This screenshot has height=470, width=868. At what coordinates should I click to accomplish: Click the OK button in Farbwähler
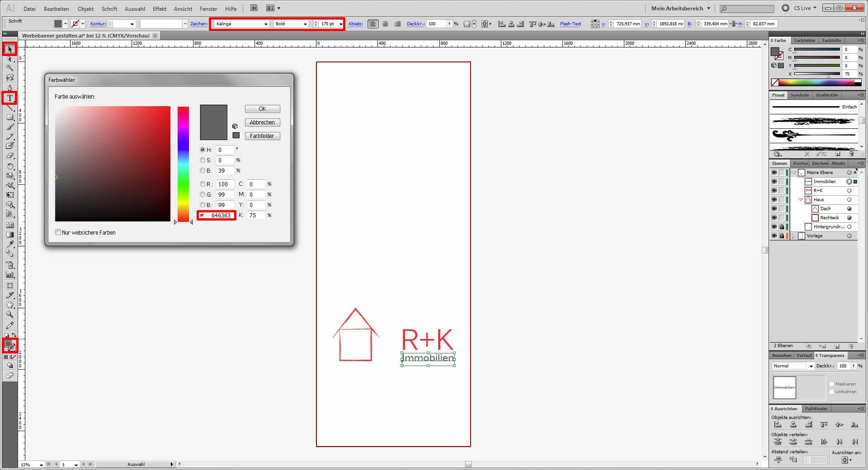point(262,109)
